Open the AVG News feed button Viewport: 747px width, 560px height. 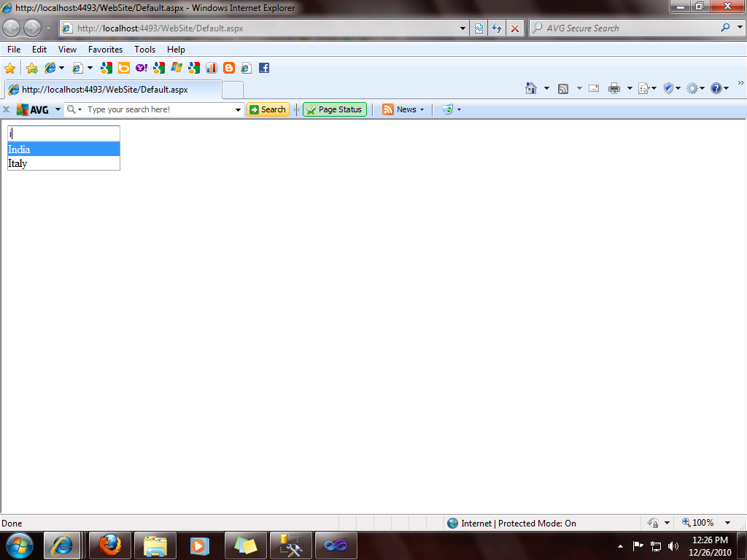click(403, 109)
